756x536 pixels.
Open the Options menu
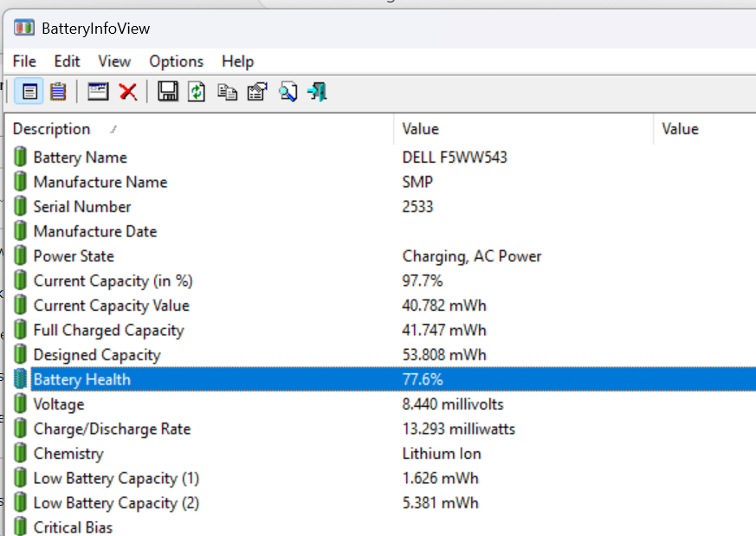tap(177, 61)
